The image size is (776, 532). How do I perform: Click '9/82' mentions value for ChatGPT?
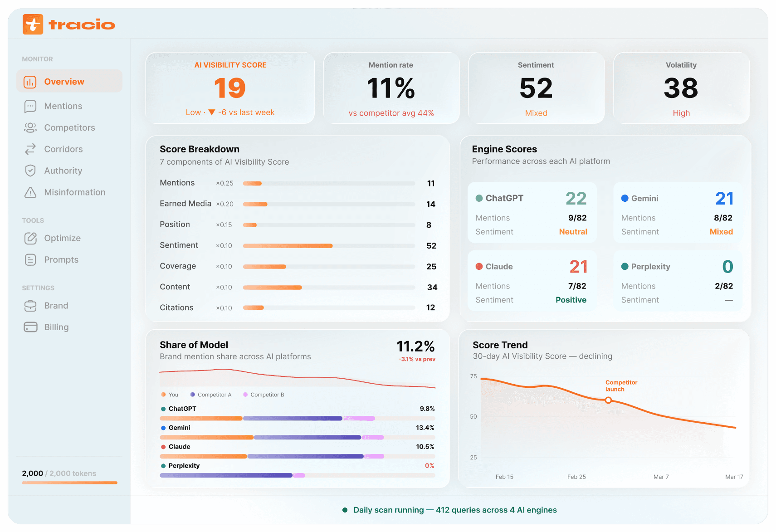(577, 218)
